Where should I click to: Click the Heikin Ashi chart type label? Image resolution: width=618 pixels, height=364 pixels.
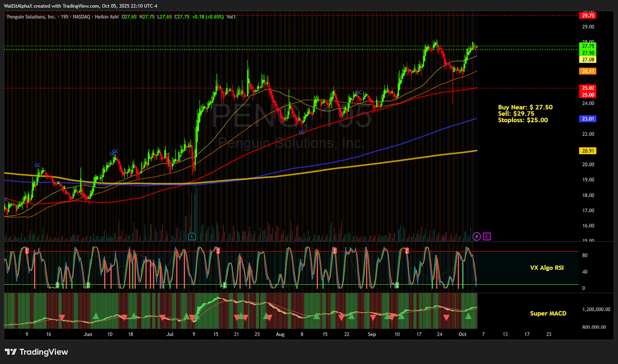click(106, 17)
